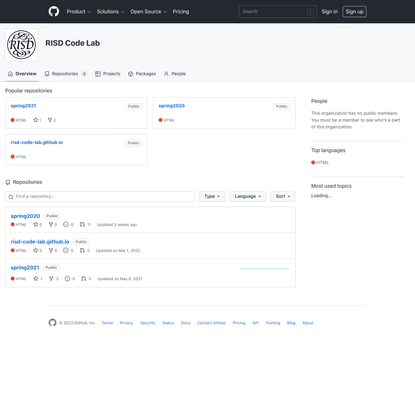
Task: Switch to the Packages tab
Action: click(x=142, y=74)
